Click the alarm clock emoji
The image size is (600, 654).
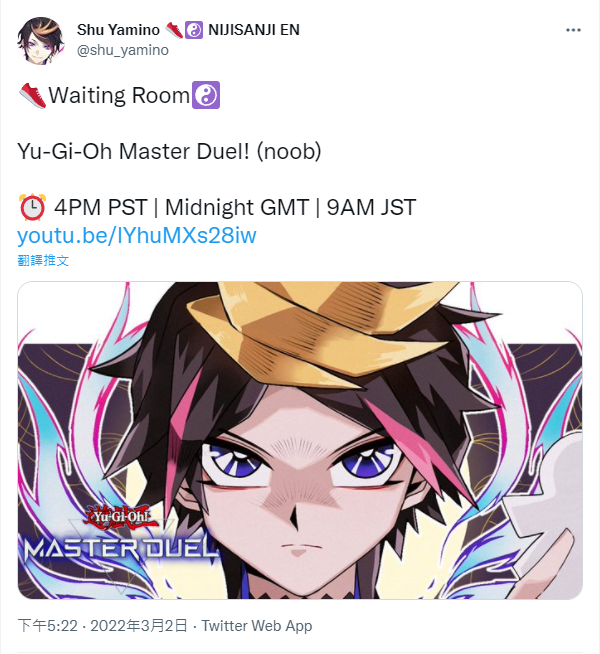click(x=32, y=207)
